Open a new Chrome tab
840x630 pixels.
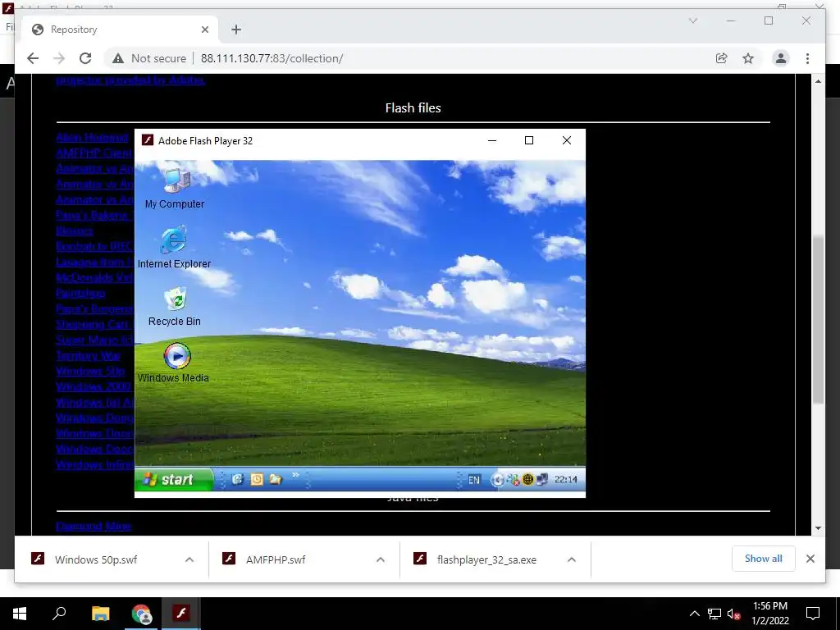point(236,30)
